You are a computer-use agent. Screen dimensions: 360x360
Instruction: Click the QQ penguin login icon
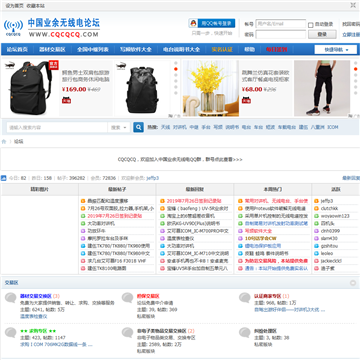[x=193, y=23]
